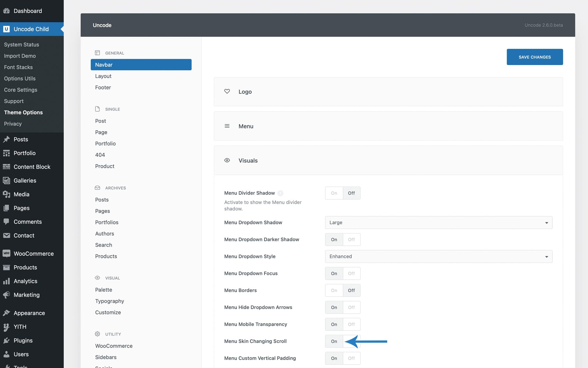Switch Menu Borders to On
The width and height of the screenshot is (588, 368).
[334, 290]
